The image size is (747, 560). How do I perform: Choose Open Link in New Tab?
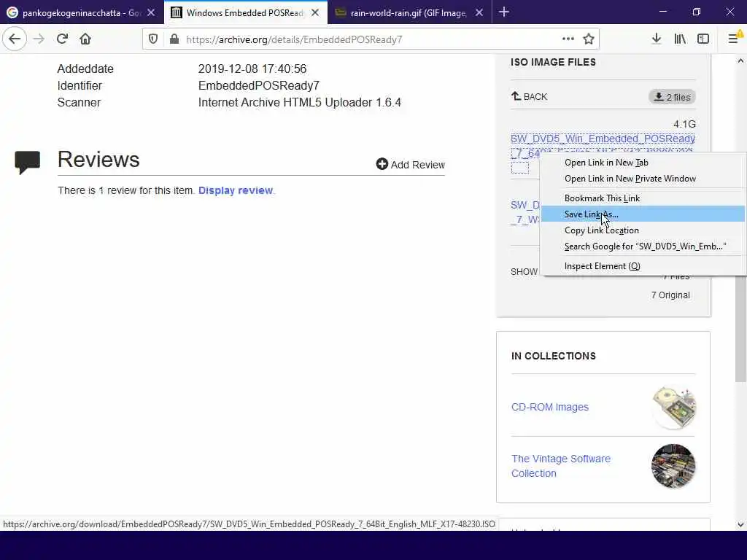pyautogui.click(x=643, y=163)
